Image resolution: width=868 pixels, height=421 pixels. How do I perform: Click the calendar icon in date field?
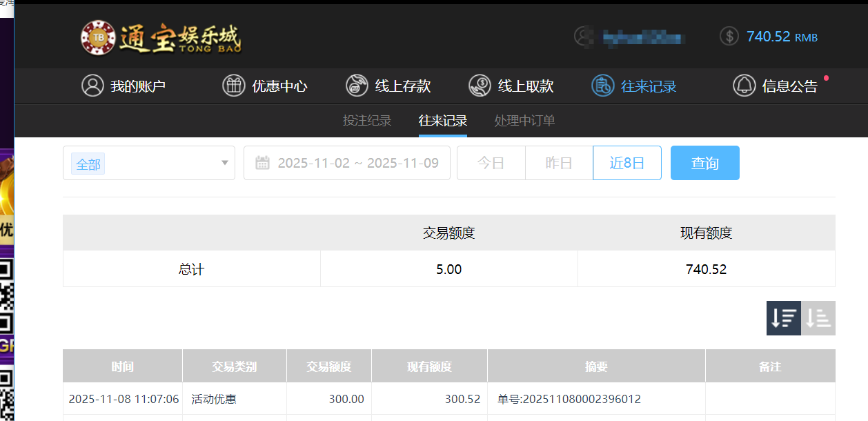click(263, 163)
